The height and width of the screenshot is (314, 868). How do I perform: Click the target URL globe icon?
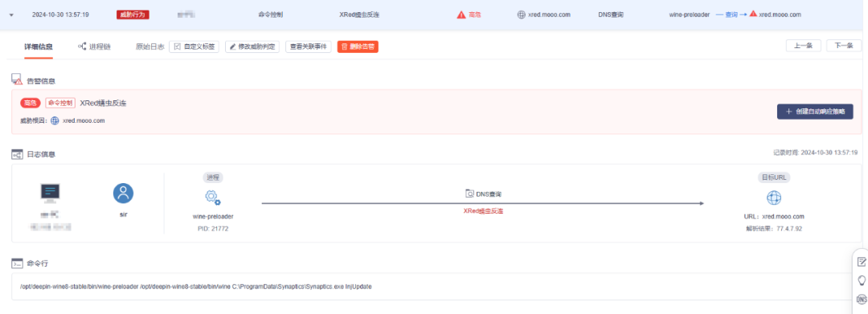[x=774, y=198]
